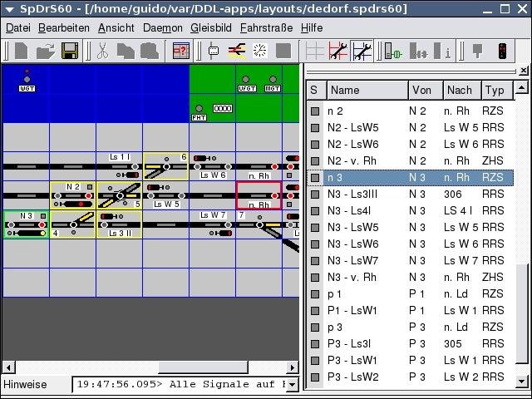Close the route list side panel
This screenshot has height=399, width=532.
coord(524,70)
